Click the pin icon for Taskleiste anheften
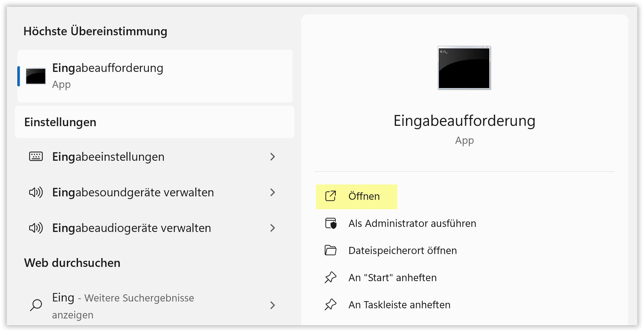The image size is (644, 332). pyautogui.click(x=331, y=305)
